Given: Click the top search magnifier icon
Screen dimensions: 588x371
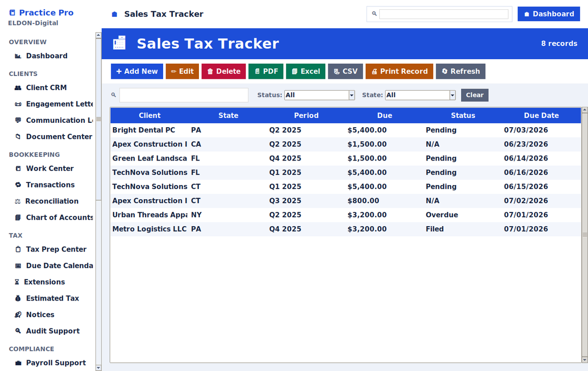Looking at the screenshot, I should click(x=374, y=14).
